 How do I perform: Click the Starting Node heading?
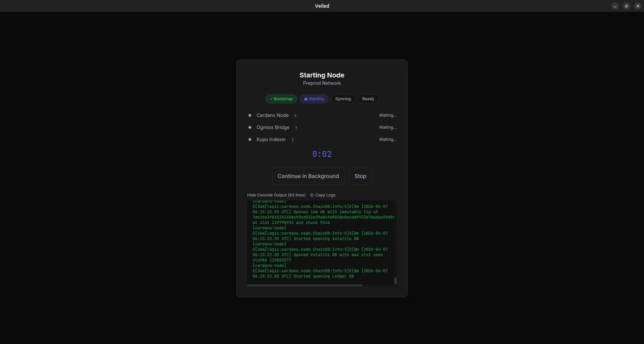[322, 75]
